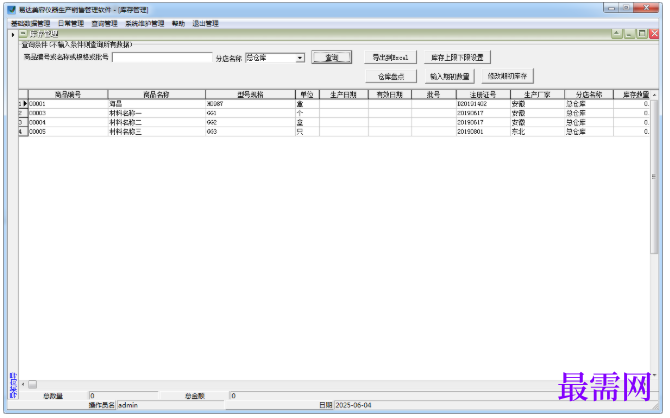670x418 pixels.
Task: Click the 注册证号 column header
Action: [483, 94]
